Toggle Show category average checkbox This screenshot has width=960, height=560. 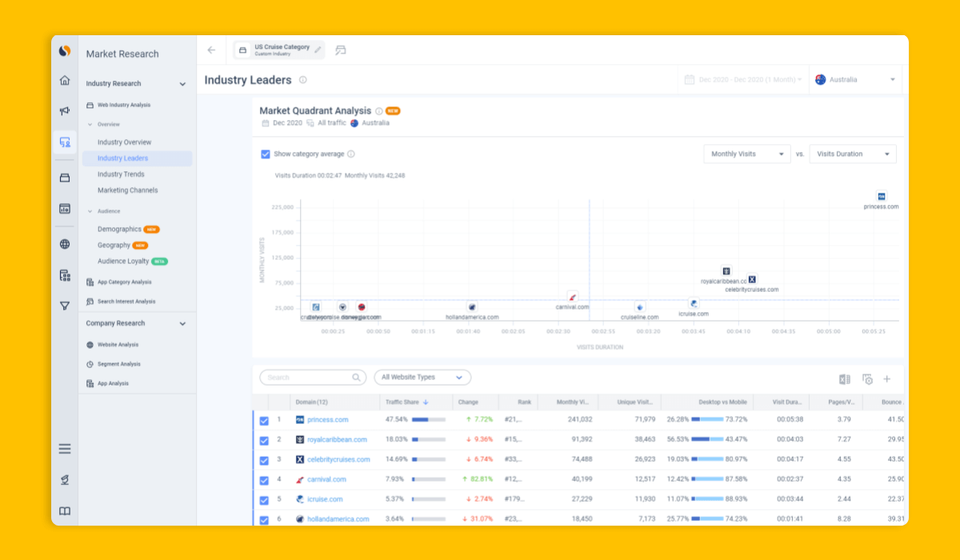point(266,154)
